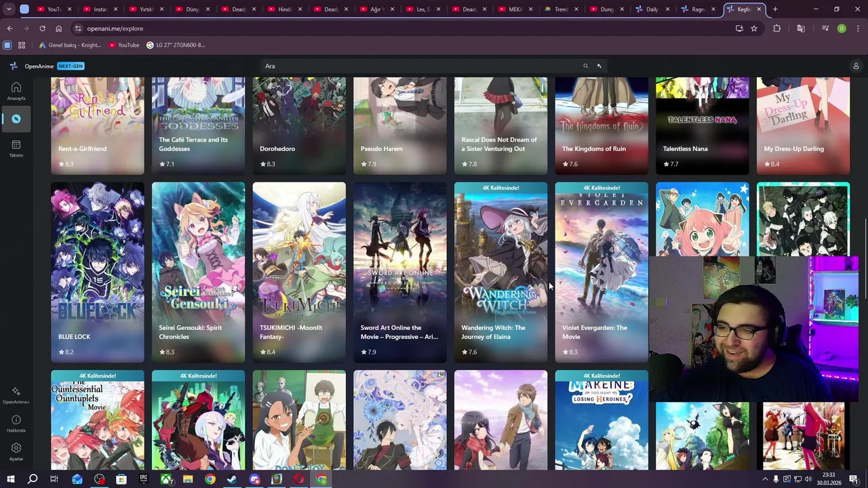Open the tab groups icon in bookmarks bar
The image size is (868, 488).
[x=7, y=45]
